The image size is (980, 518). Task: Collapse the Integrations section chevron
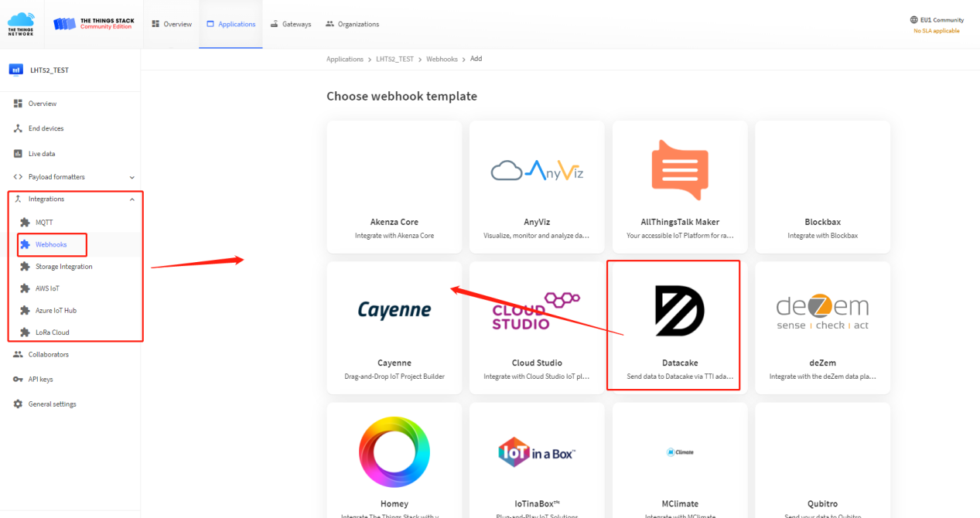tap(131, 199)
